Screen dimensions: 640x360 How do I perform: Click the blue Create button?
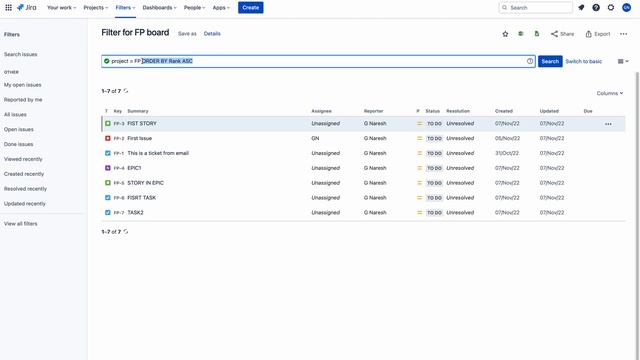coord(251,7)
